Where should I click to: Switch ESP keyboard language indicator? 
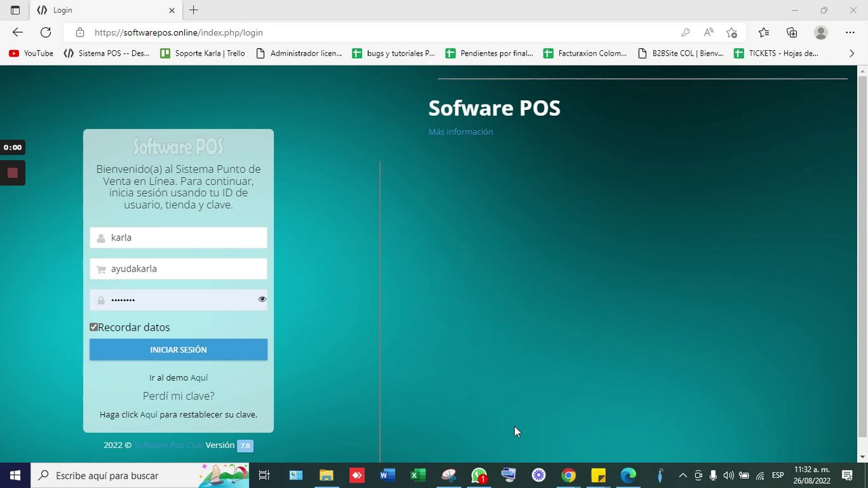pyautogui.click(x=778, y=475)
